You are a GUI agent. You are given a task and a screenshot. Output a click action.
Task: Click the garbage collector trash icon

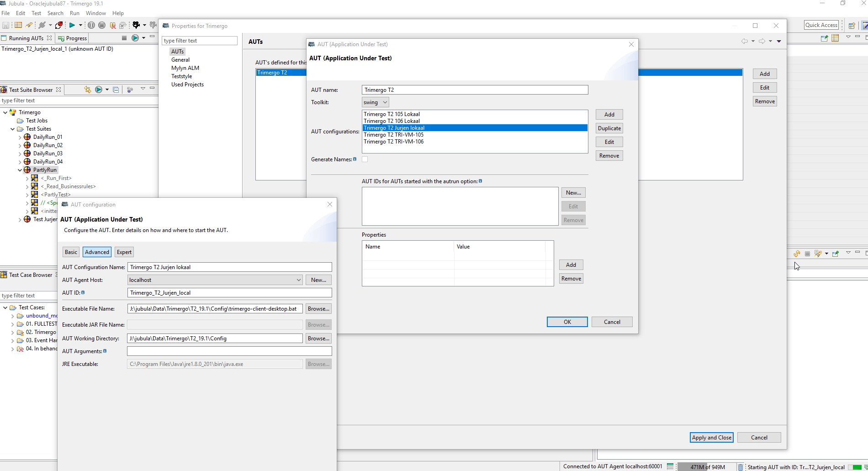pos(741,467)
